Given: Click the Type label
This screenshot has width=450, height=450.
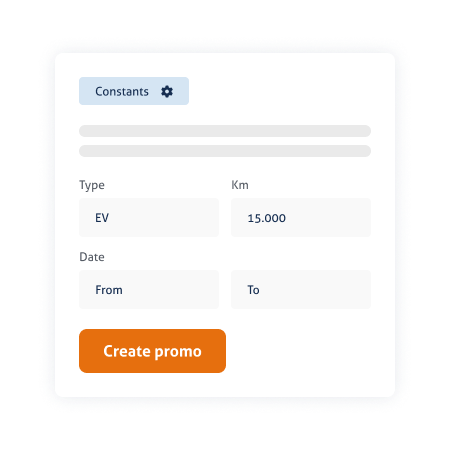Looking at the screenshot, I should click(x=92, y=185).
